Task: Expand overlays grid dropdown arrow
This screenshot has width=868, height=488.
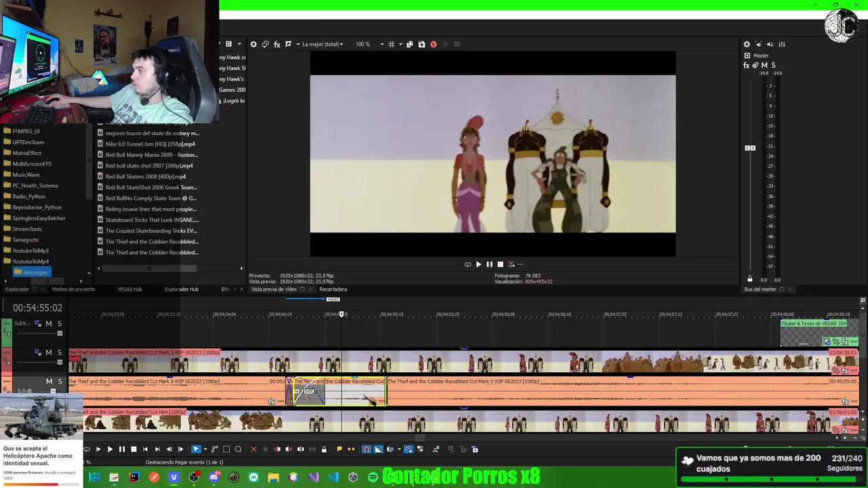Action: 400,44
